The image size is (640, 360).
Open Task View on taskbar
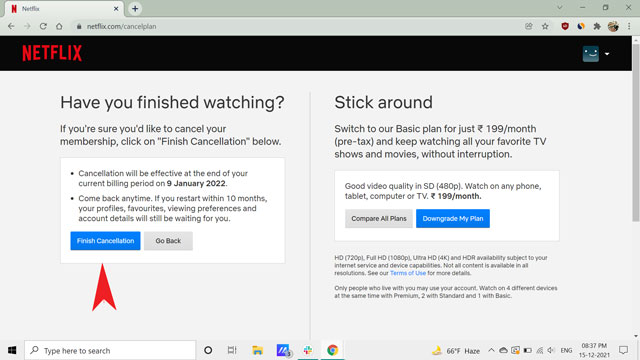click(232, 350)
